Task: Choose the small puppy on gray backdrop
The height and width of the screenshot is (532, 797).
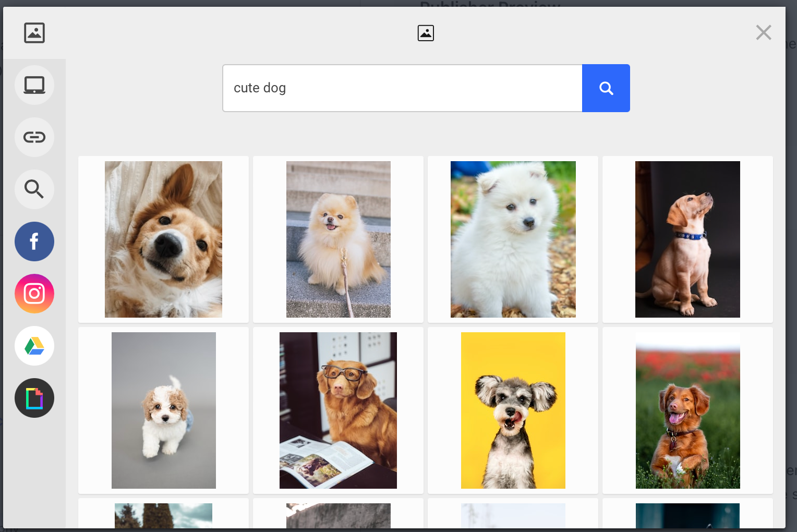Action: (164, 410)
